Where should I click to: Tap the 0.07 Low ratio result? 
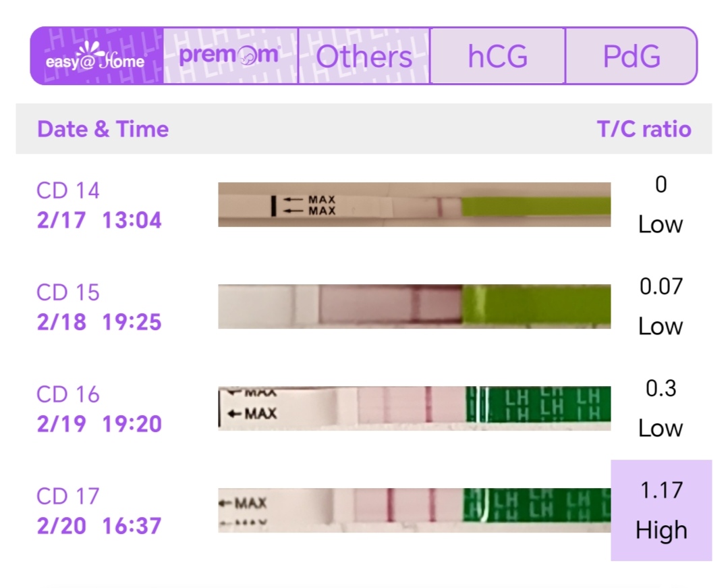tap(661, 306)
